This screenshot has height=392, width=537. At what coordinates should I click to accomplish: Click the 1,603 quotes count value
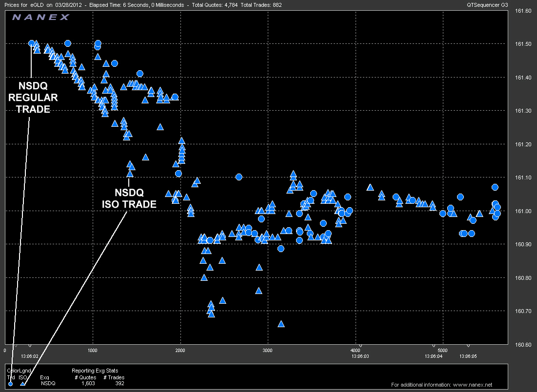click(88, 383)
